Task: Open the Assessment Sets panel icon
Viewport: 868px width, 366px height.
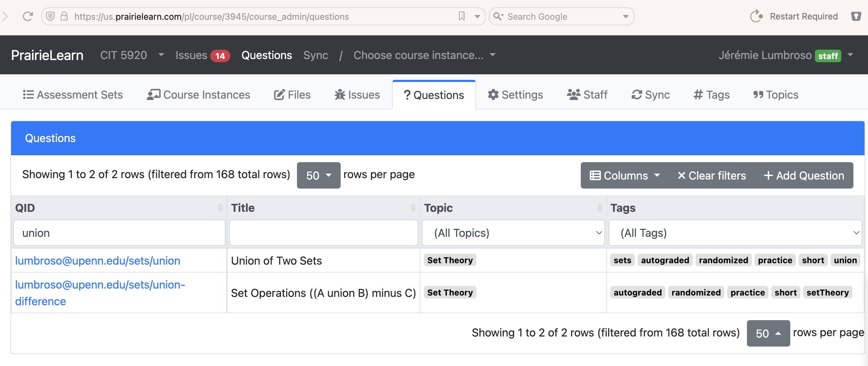Action: (28, 94)
